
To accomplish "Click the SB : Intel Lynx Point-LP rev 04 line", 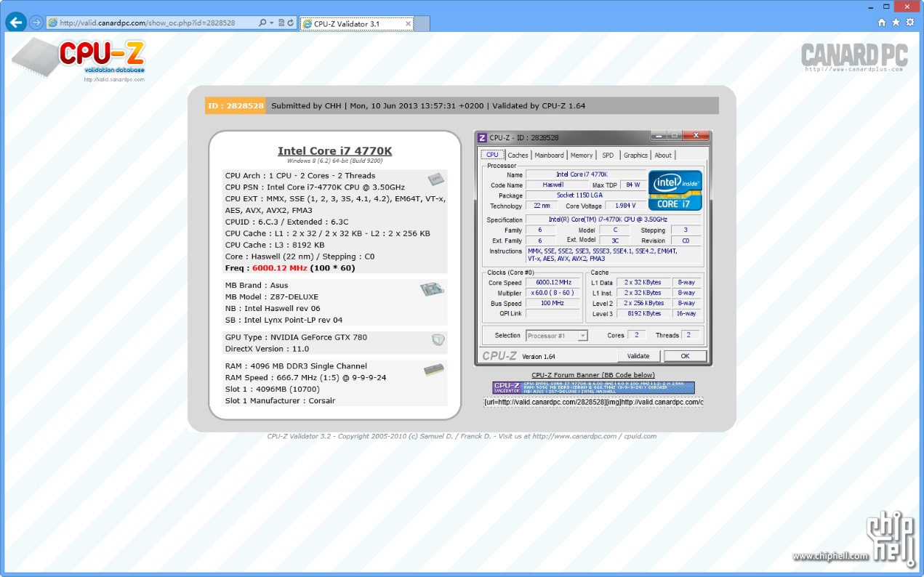I will tap(284, 320).
